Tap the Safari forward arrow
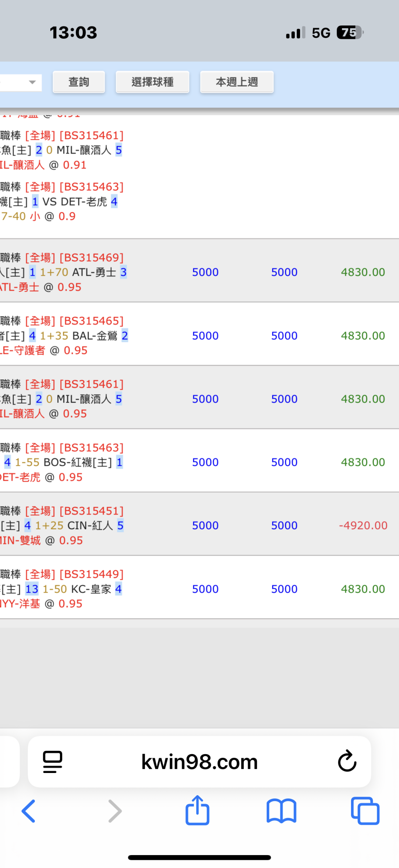The image size is (399, 868). tap(115, 811)
